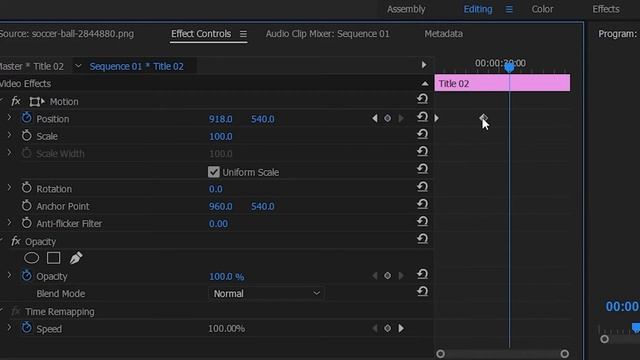640x360 pixels.
Task: Go to next Position keyframe
Action: [x=401, y=118]
